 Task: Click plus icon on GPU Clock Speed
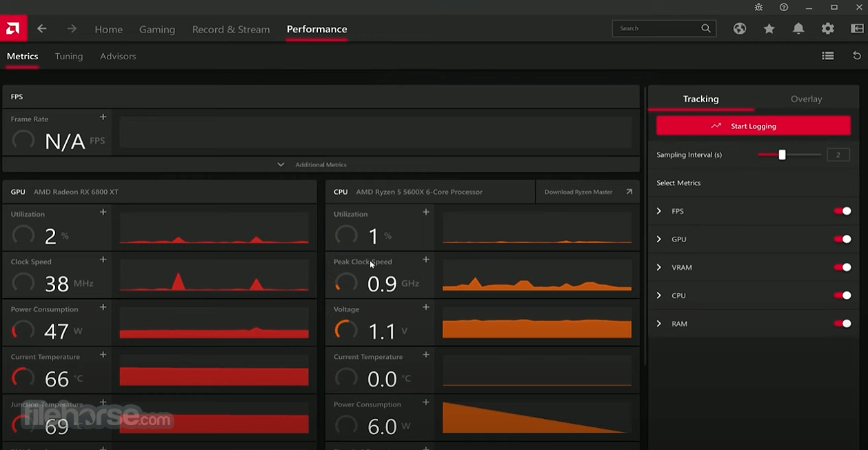coord(103,260)
